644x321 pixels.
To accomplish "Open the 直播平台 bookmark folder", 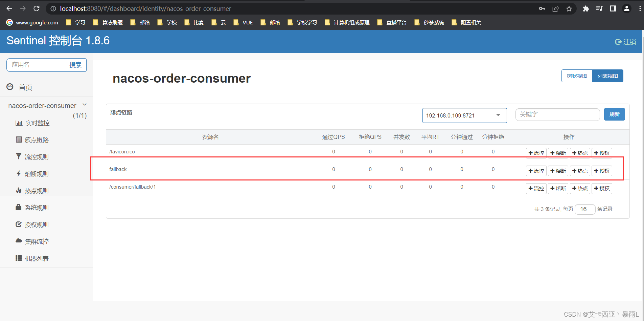I will pyautogui.click(x=392, y=22).
